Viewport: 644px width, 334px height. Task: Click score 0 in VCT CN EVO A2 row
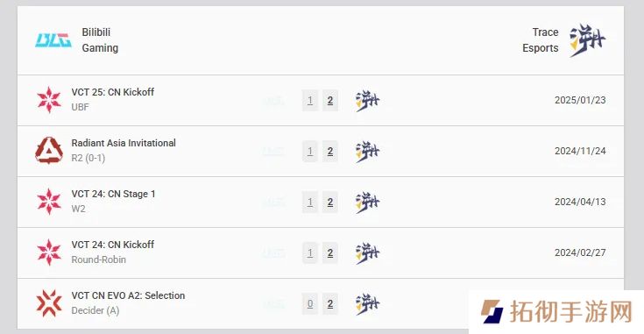[310, 304]
